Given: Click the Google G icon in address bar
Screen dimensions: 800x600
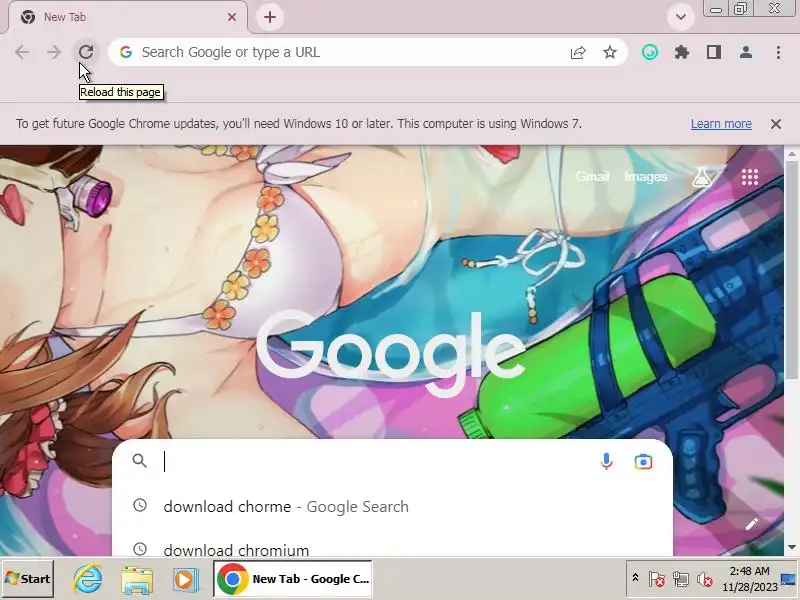Looking at the screenshot, I should (126, 52).
